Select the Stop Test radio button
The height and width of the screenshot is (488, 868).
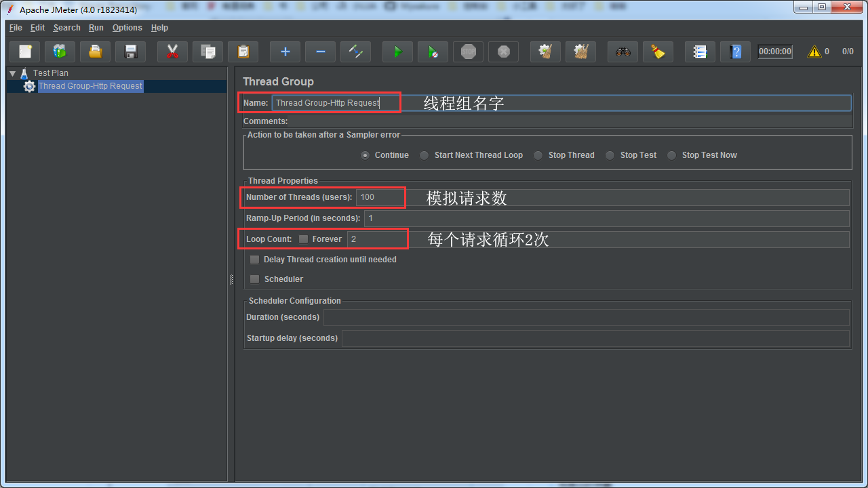[x=610, y=155]
